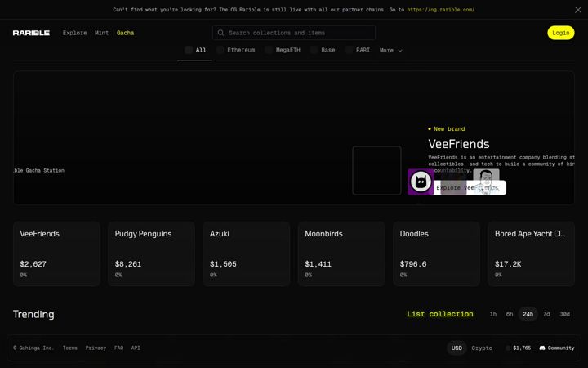Click the VeeFriends banner heading
Viewport: 588px width, 368px height.
[x=459, y=144]
